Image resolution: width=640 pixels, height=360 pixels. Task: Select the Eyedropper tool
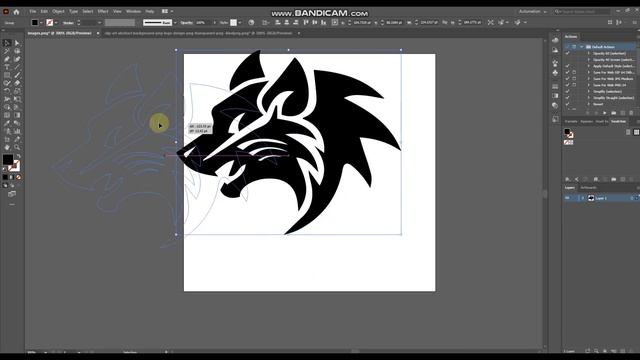pyautogui.click(x=7, y=123)
